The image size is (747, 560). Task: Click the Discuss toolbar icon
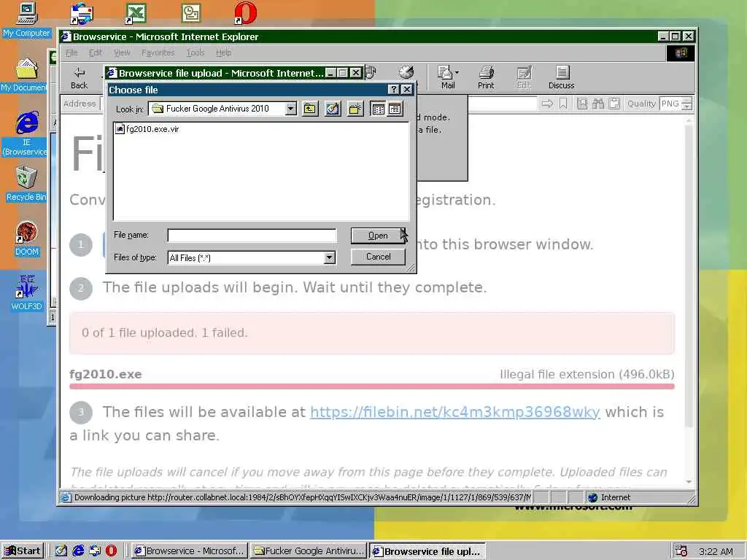pyautogui.click(x=561, y=77)
